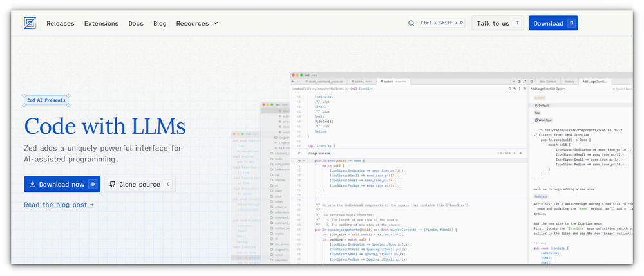Open search via the magnifier icon

click(411, 23)
